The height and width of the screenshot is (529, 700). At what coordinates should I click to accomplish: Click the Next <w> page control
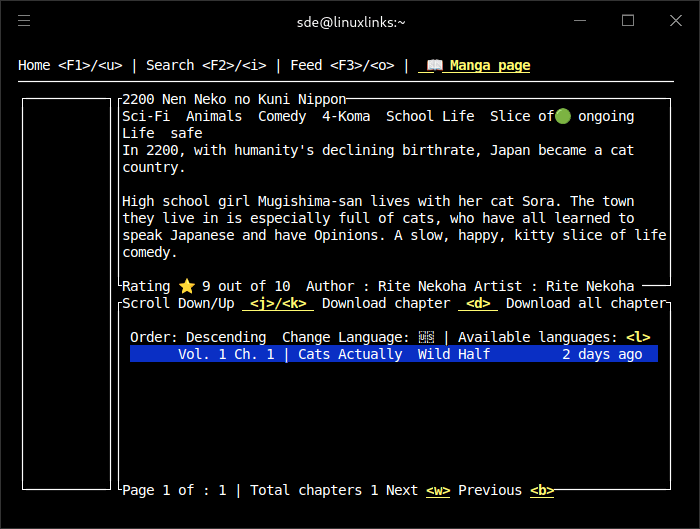coord(418,490)
